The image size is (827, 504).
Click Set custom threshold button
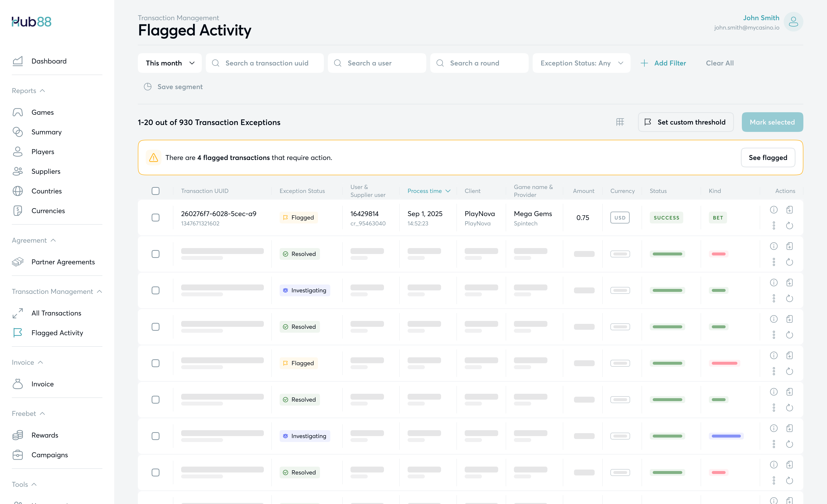click(x=685, y=122)
